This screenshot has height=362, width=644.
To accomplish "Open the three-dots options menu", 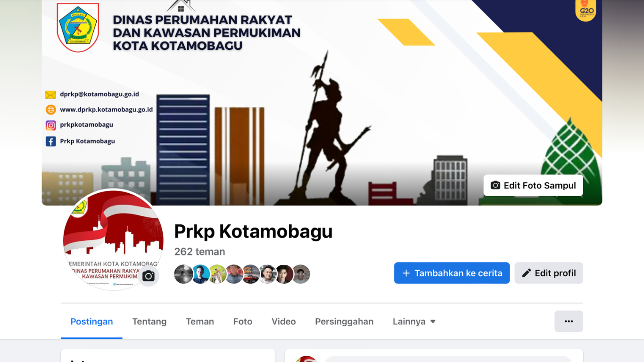I will [569, 321].
